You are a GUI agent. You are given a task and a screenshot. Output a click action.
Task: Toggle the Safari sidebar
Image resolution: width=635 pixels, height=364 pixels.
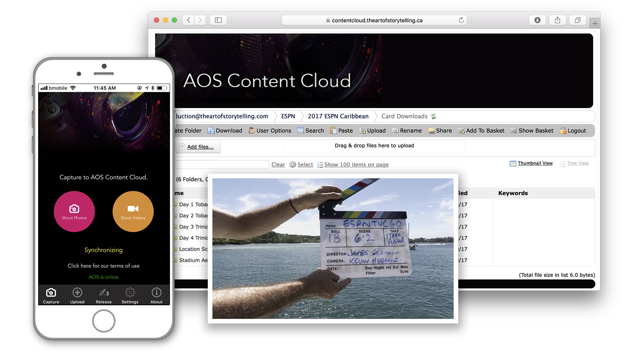(218, 20)
